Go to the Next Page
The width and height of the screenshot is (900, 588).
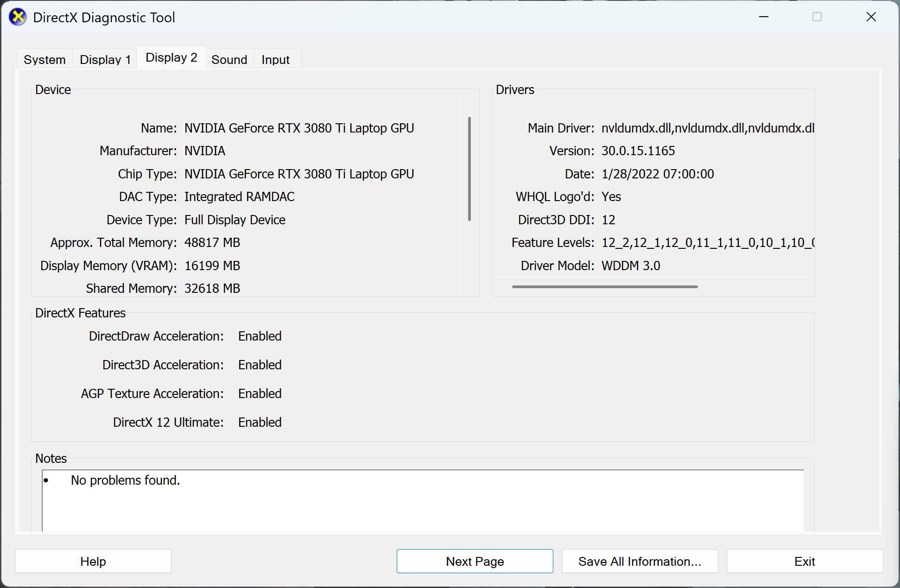pos(475,561)
